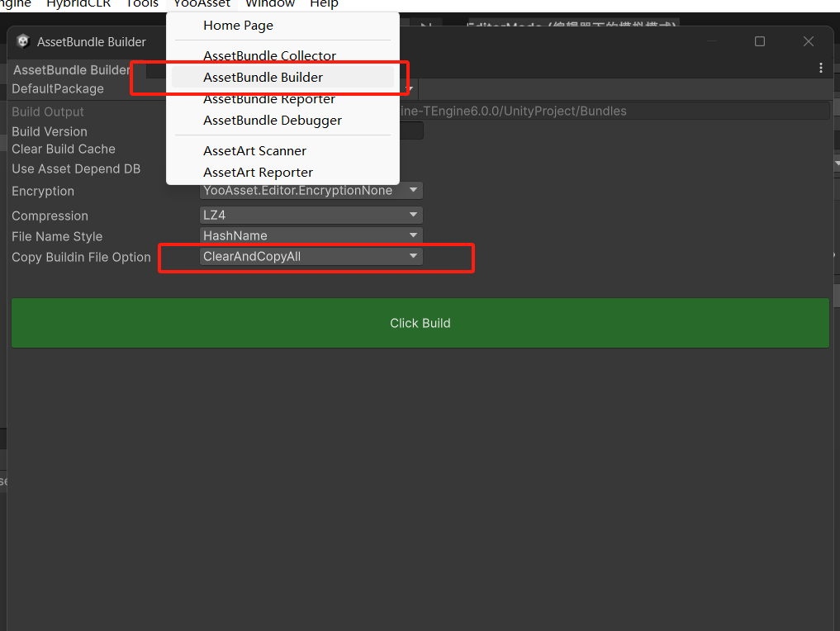The image size is (840, 631).
Task: Click the DefaultPackage label
Action: click(58, 89)
